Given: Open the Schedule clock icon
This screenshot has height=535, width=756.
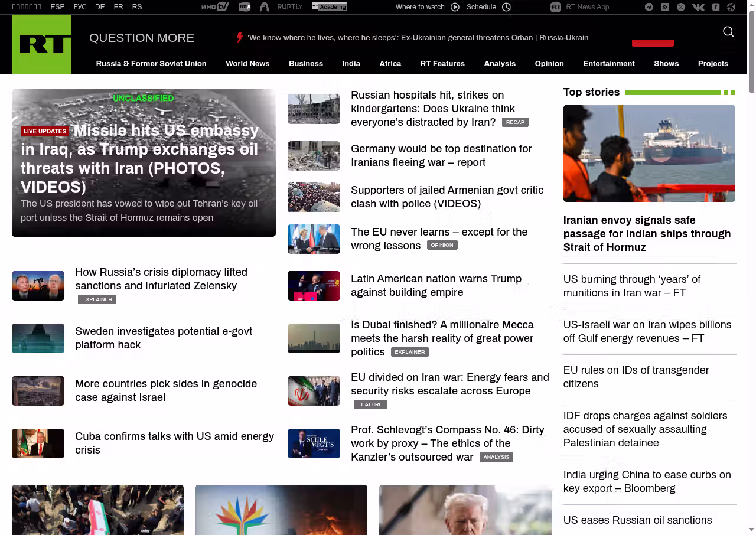Looking at the screenshot, I should [x=506, y=7].
